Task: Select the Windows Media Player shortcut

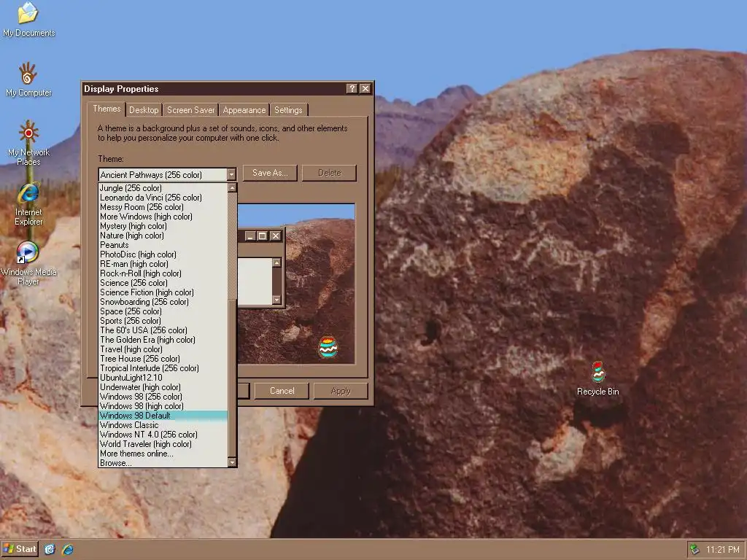Action: (28, 262)
